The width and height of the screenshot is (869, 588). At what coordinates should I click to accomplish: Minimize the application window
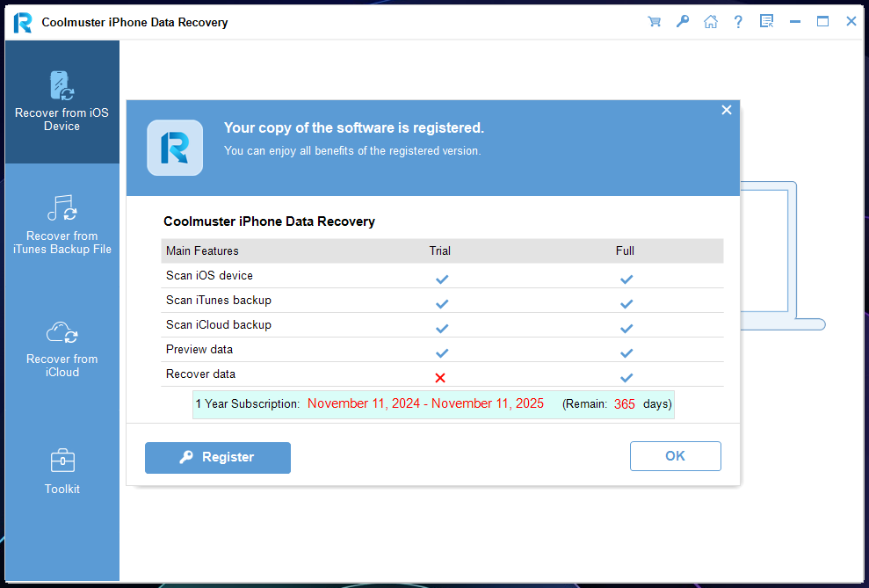click(x=794, y=22)
